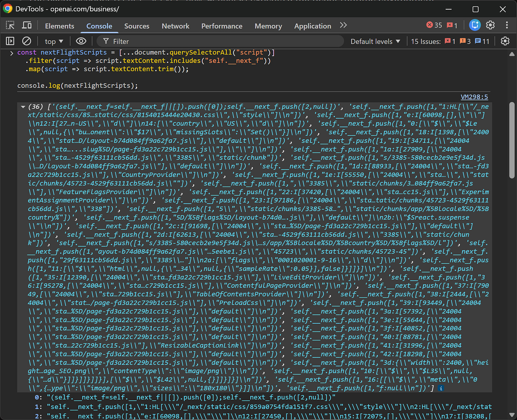Create a live expression with the eye icon
The height and width of the screenshot is (420, 517).
coord(81,41)
